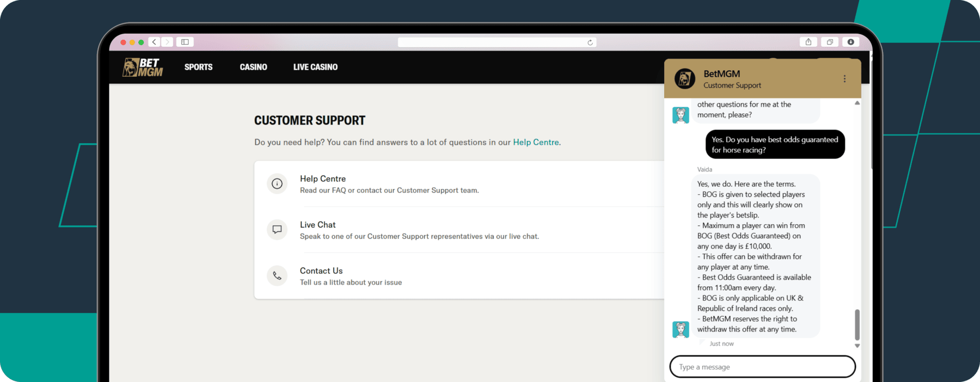Click the green maximize window button

[141, 42]
